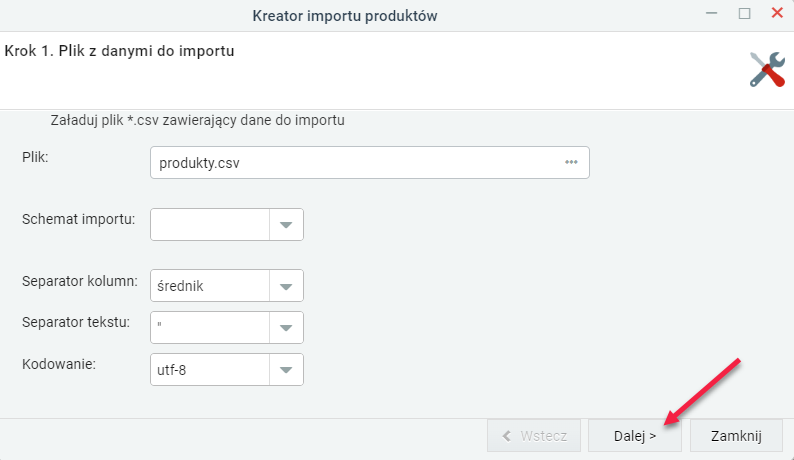The image size is (794, 460).
Task: Click the Schemat importu: label
Action: click(x=78, y=219)
